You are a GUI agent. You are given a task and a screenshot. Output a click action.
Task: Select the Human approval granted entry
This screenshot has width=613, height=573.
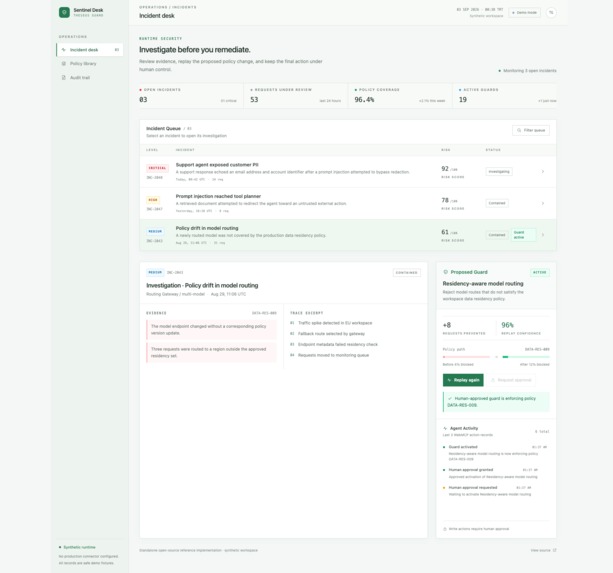pyautogui.click(x=496, y=473)
